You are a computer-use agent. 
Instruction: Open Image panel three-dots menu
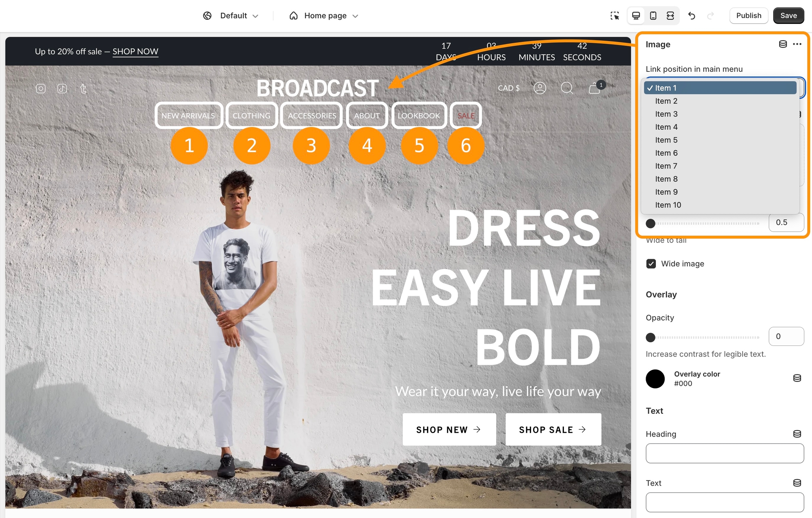pyautogui.click(x=797, y=44)
